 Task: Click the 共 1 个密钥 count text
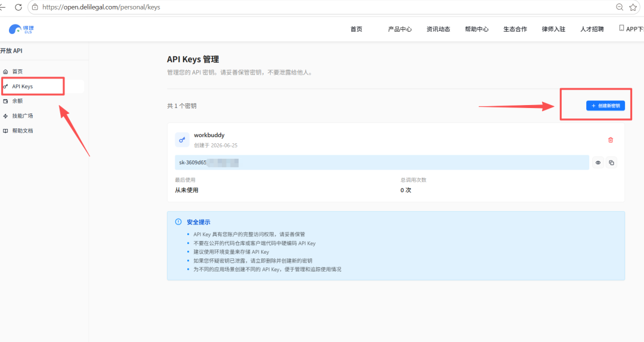pyautogui.click(x=181, y=106)
